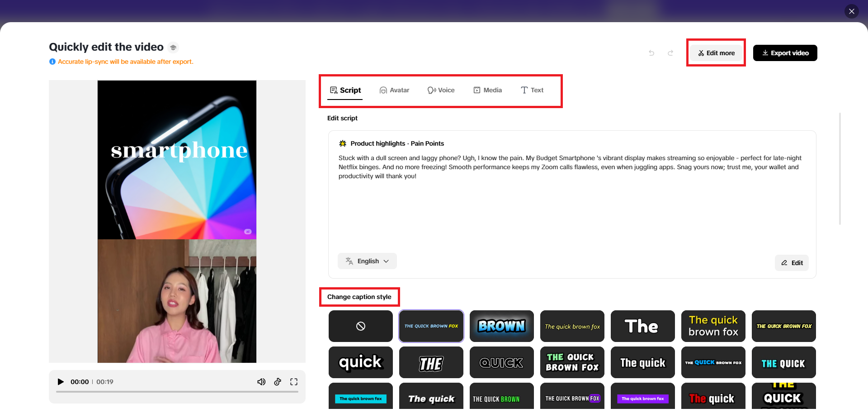Pick the outlined QUICK caption style

point(502,362)
